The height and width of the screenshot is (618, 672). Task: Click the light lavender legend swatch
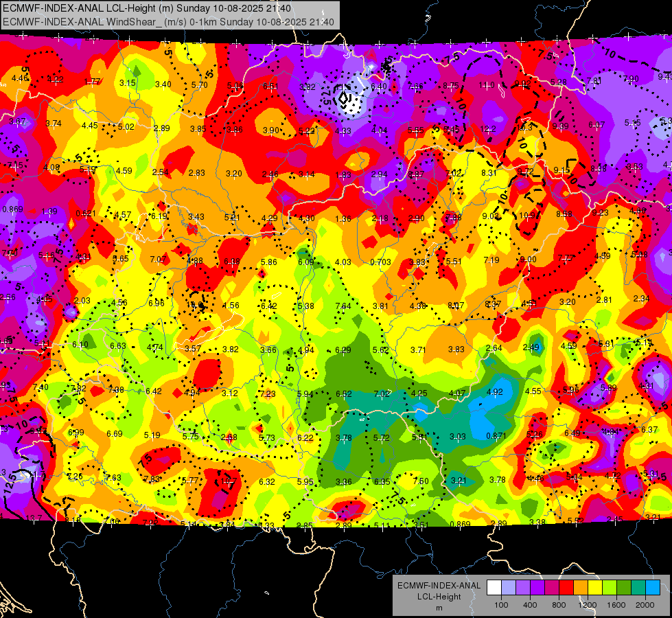click(x=509, y=587)
